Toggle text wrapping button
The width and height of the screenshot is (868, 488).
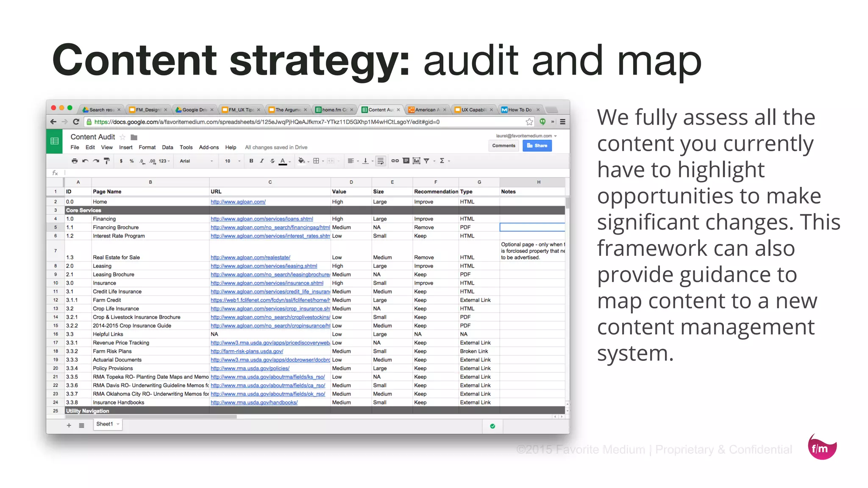point(381,161)
